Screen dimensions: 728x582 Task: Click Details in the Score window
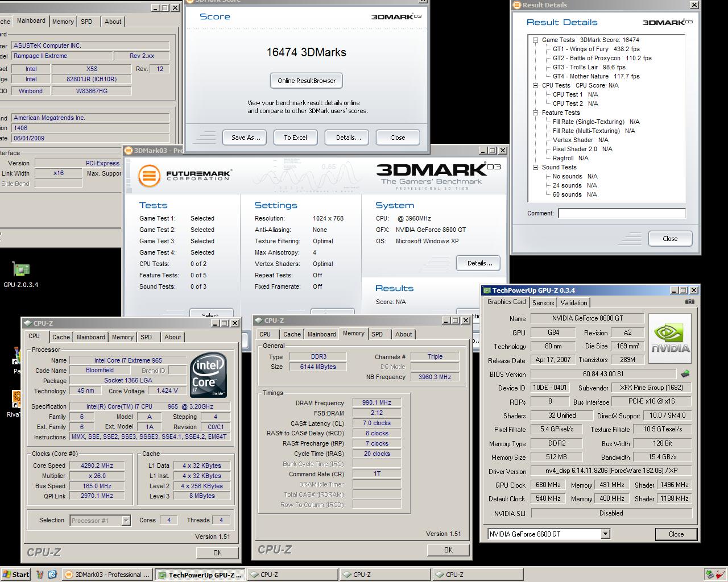[x=348, y=138]
